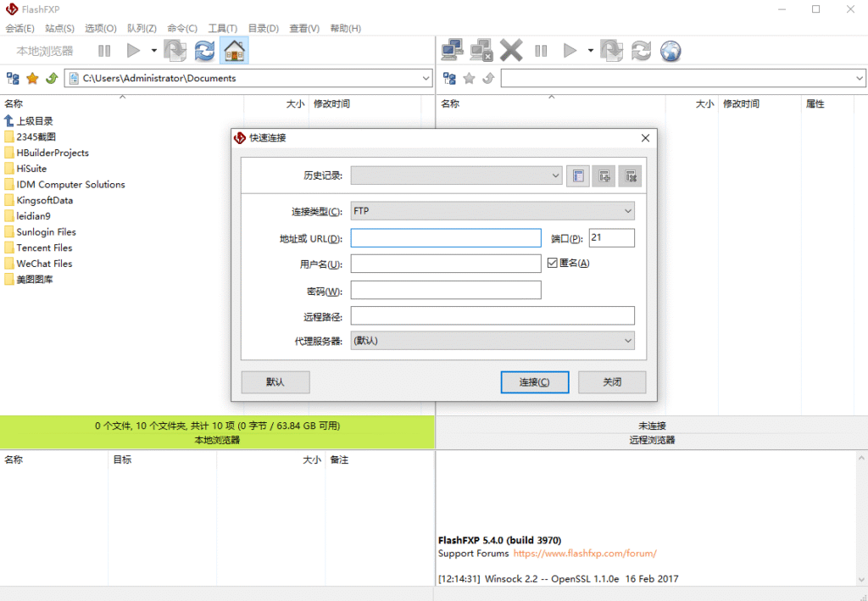
Task: Open the 代理服务器 dropdown
Action: [x=492, y=341]
